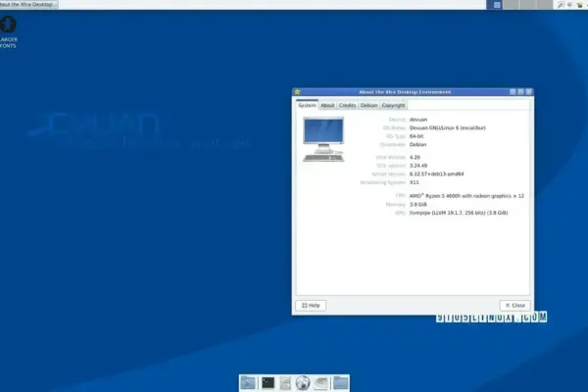This screenshot has height=392, width=588.
Task: Close the dialog with the titlebar X button
Action: (529, 92)
